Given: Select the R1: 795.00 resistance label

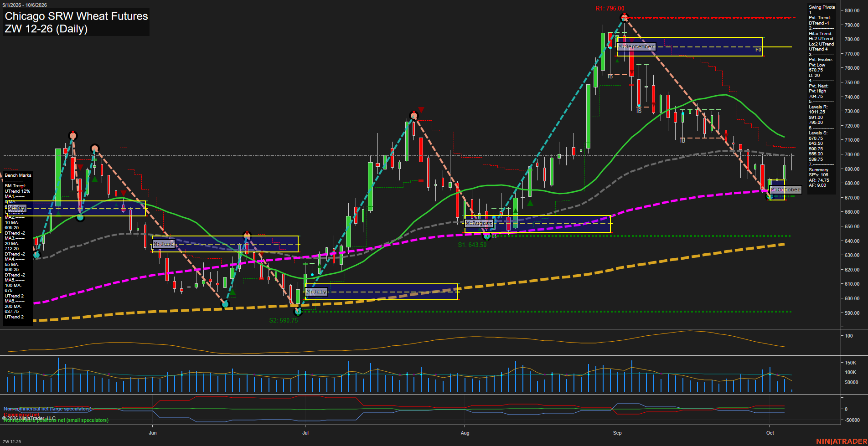Looking at the screenshot, I should pyautogui.click(x=610, y=9).
